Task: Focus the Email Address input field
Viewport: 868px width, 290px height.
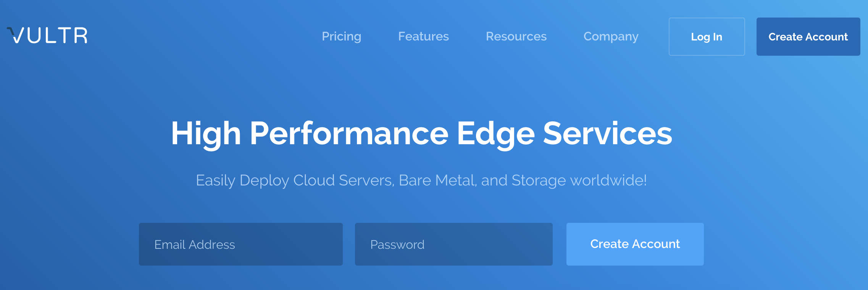Action: (x=241, y=244)
